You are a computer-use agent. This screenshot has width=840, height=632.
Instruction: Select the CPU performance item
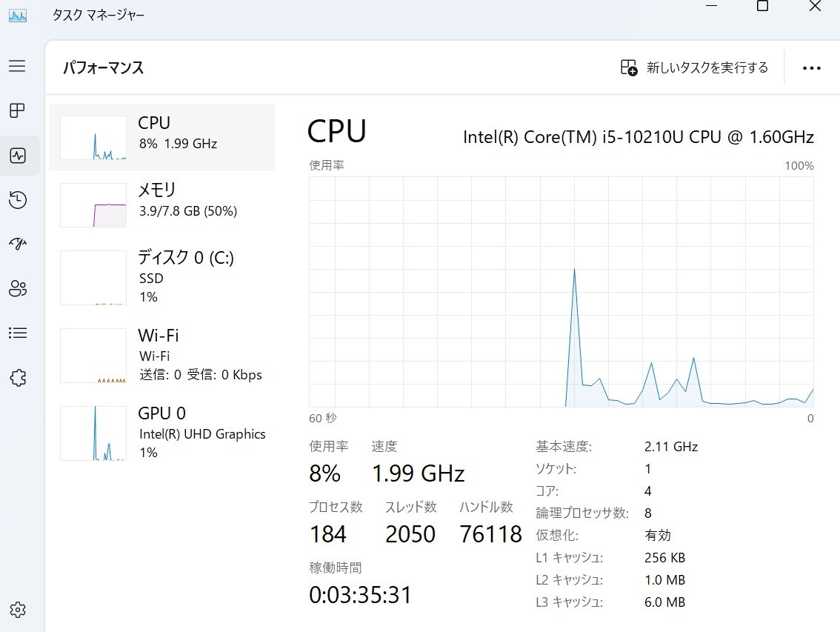pos(161,137)
